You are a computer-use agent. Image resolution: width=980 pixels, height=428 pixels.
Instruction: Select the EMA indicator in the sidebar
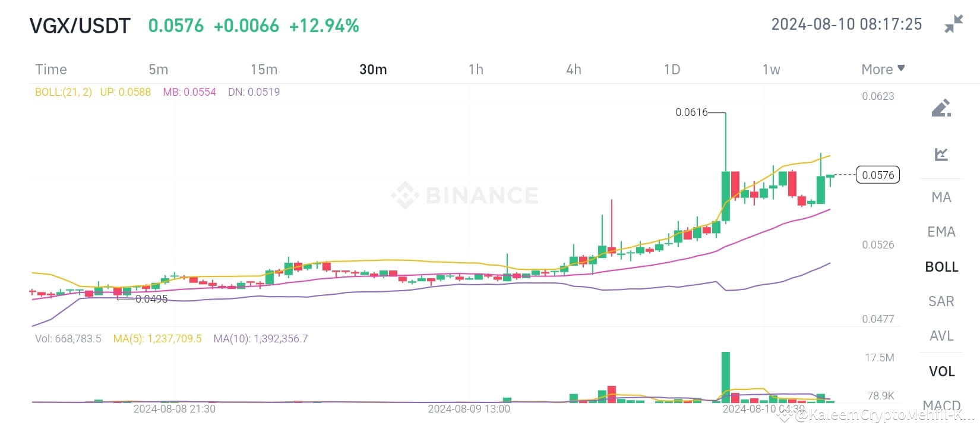(x=941, y=232)
